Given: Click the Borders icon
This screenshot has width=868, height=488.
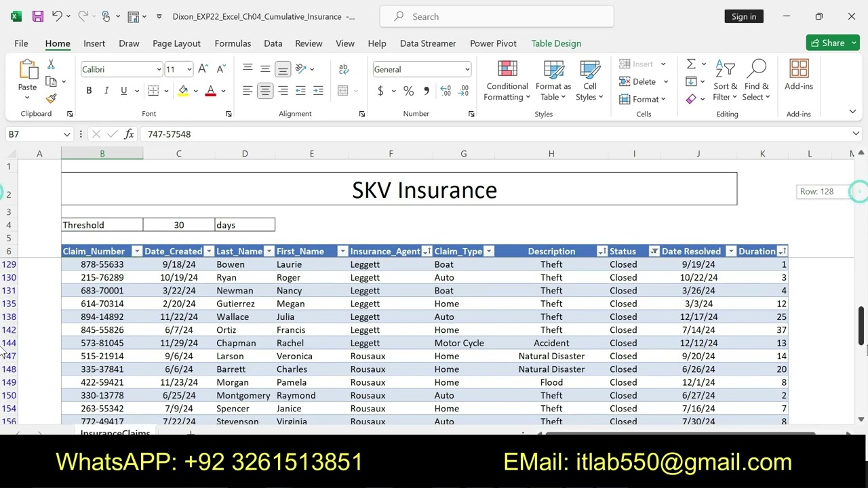Looking at the screenshot, I should click(x=153, y=91).
